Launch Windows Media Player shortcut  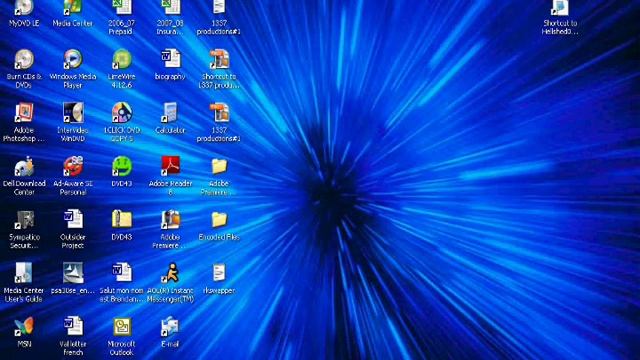click(x=73, y=59)
